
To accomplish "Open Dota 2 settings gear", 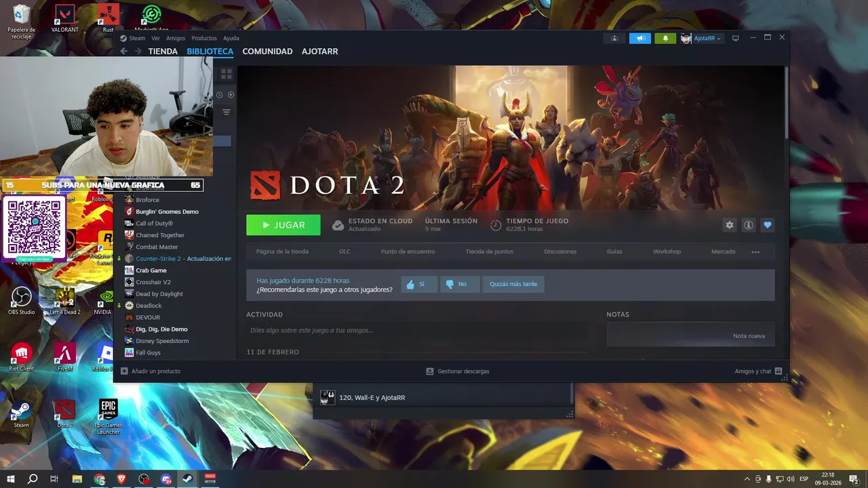I will click(x=730, y=225).
